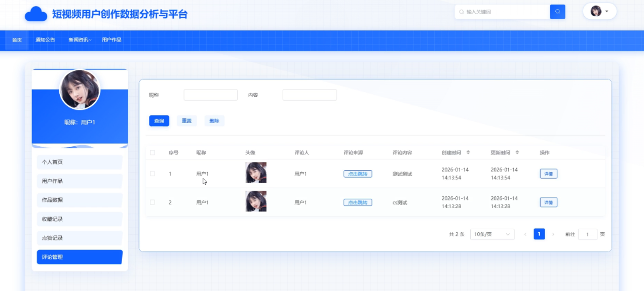Select 用户作品 in the sidebar menu
The width and height of the screenshot is (644, 291).
pyautogui.click(x=80, y=181)
